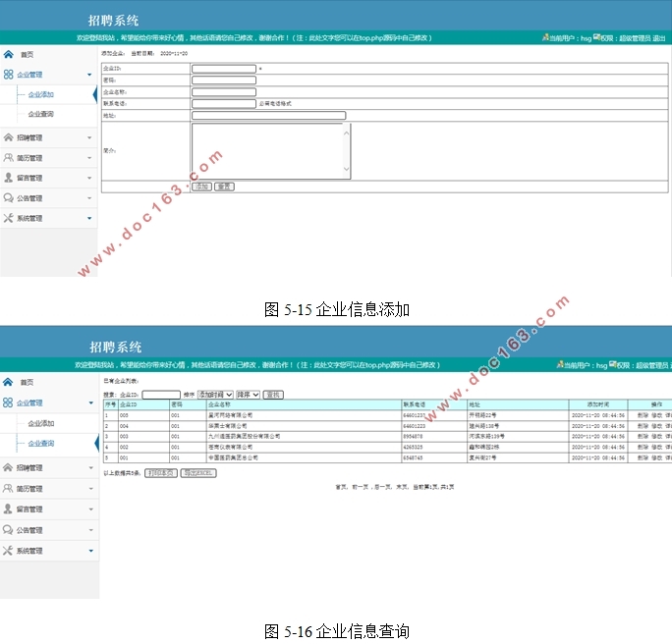Click the 首页 pagination link
Screen dimensions: 672x644
pyautogui.click(x=341, y=487)
